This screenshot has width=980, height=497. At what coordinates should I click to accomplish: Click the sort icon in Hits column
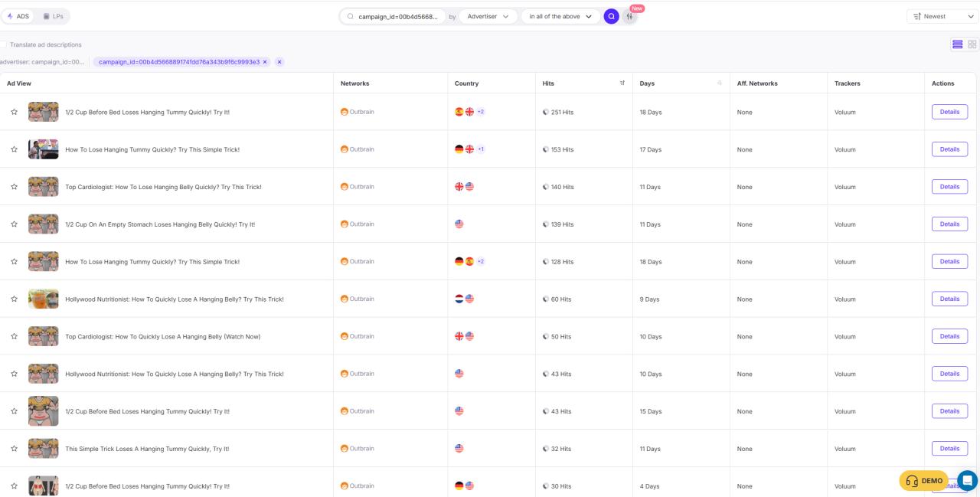pyautogui.click(x=622, y=83)
